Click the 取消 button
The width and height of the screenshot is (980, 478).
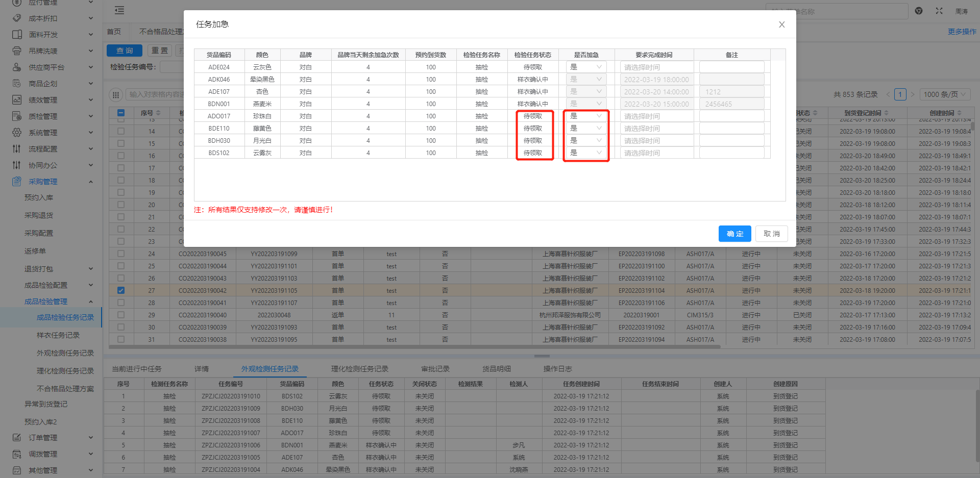771,234
